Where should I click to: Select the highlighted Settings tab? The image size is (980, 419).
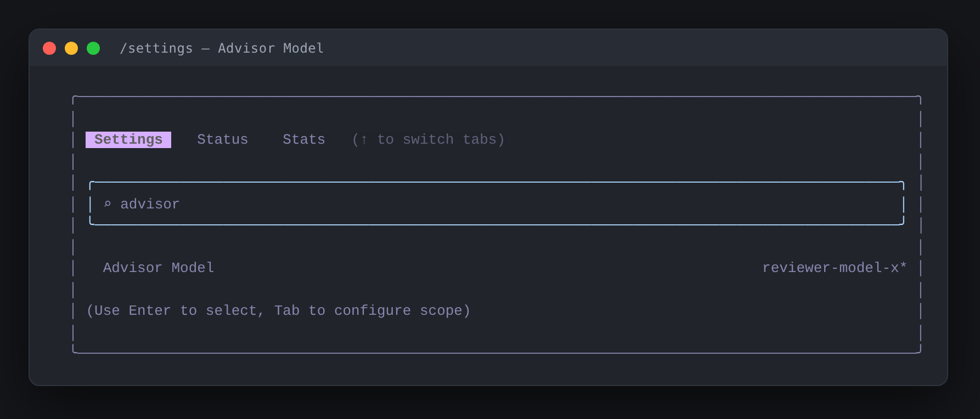coord(128,140)
